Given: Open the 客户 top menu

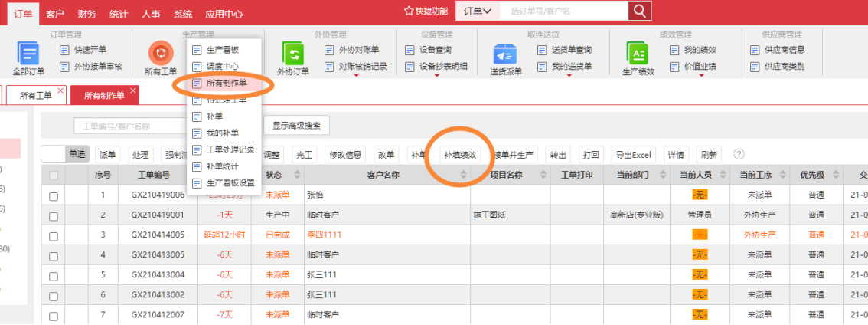Looking at the screenshot, I should pos(55,15).
